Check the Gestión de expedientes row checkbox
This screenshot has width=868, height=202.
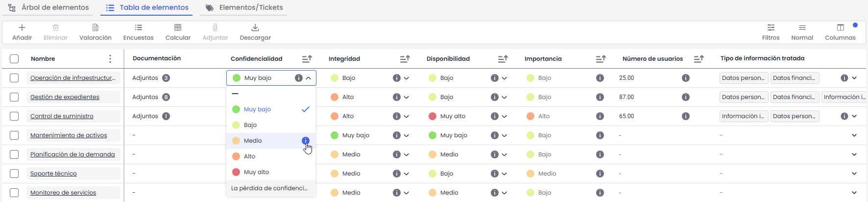pos(14,97)
